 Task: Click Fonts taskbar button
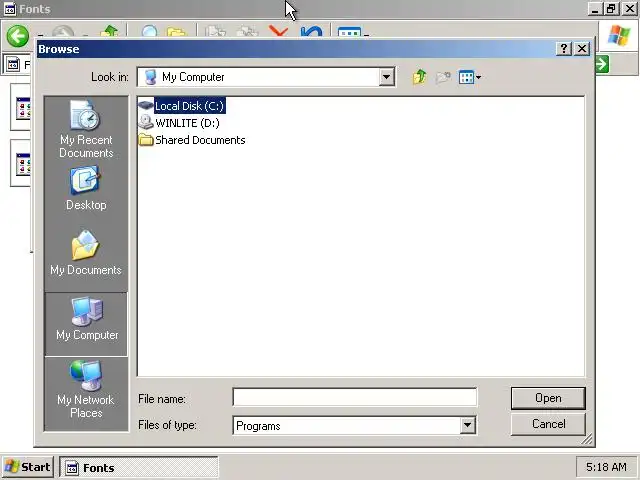click(139, 467)
